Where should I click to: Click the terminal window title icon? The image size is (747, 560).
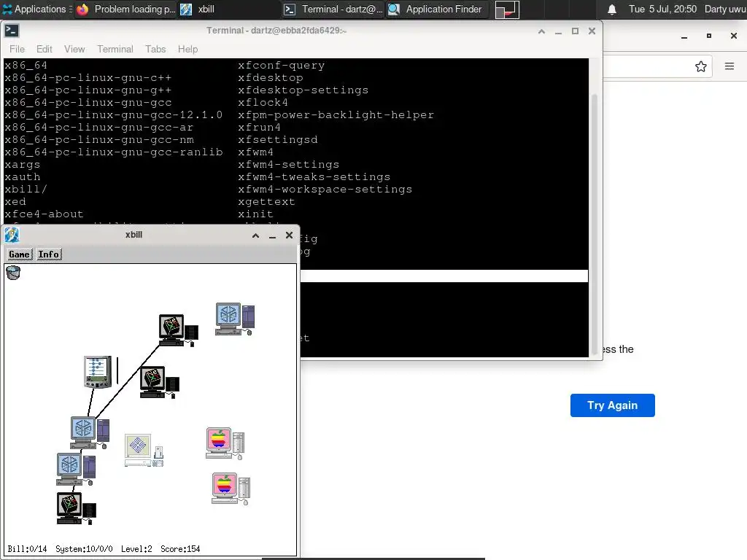tap(12, 31)
